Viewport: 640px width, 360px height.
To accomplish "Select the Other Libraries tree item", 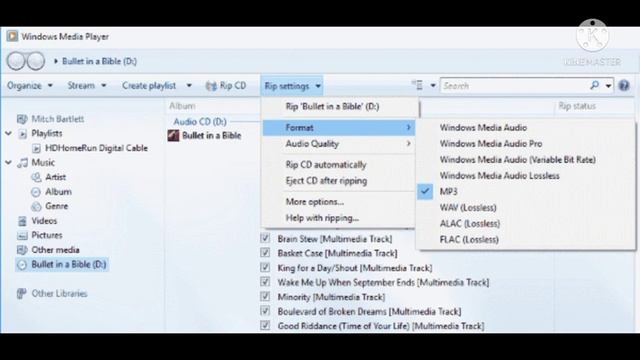I will 52,293.
